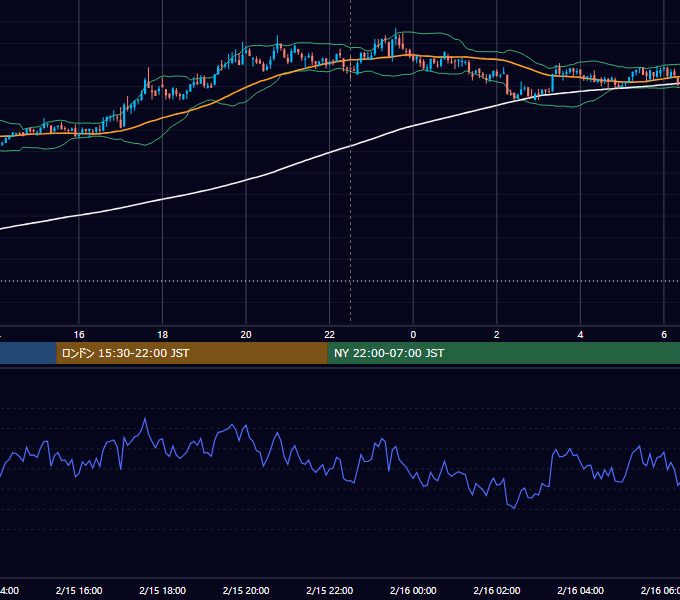Click the 2/16 04:00 time label
The height and width of the screenshot is (600, 680).
pyautogui.click(x=580, y=590)
